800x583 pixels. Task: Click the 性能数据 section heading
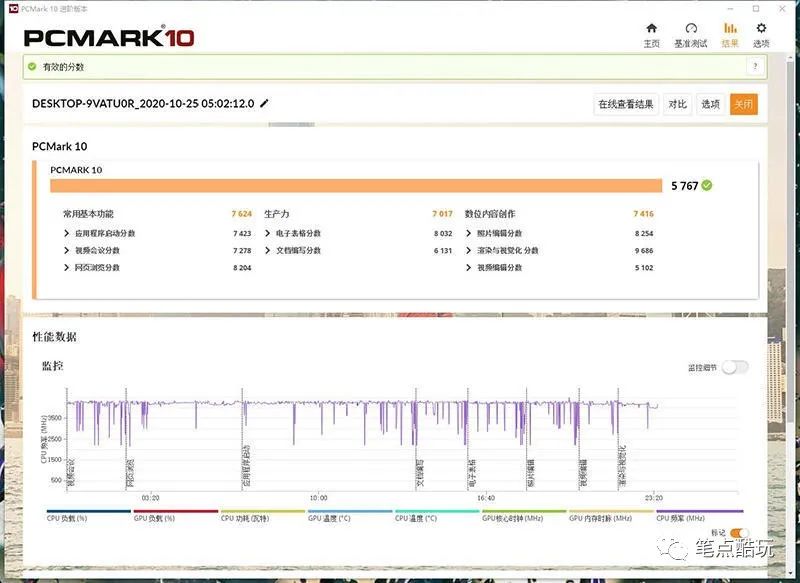(x=54, y=337)
